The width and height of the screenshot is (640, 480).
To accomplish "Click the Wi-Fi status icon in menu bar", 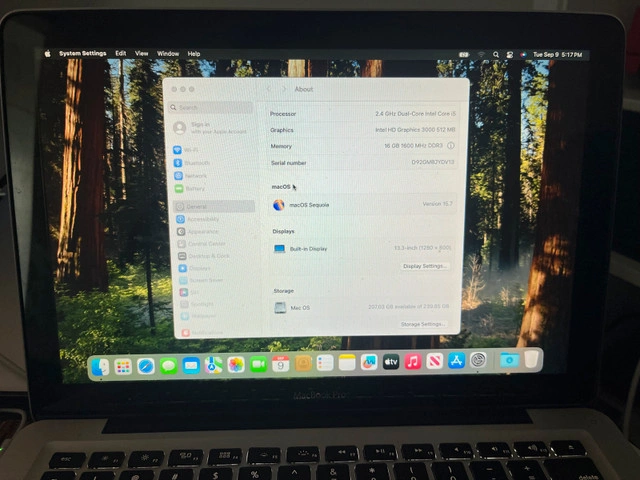I will coord(481,55).
